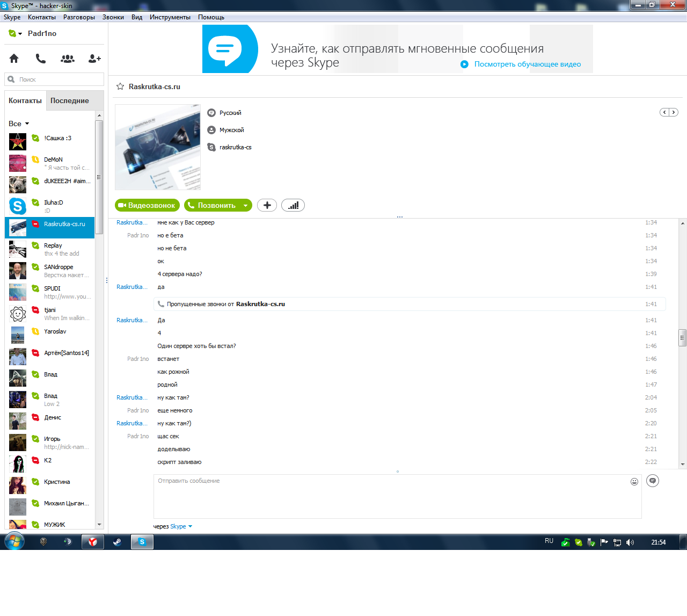Screen dimensions: 687x616
Task: Select contact Артём[Santos14]
Action: 50,357
